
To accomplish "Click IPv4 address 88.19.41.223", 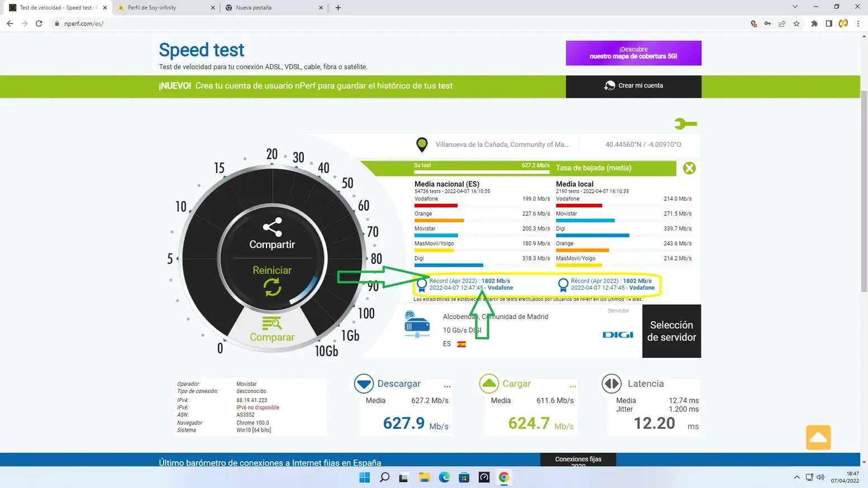I will (251, 400).
